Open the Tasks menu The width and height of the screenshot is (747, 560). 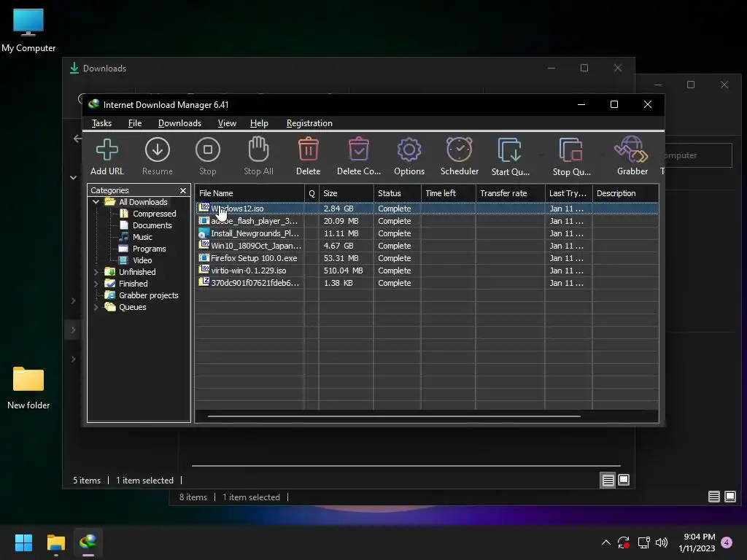pos(101,123)
